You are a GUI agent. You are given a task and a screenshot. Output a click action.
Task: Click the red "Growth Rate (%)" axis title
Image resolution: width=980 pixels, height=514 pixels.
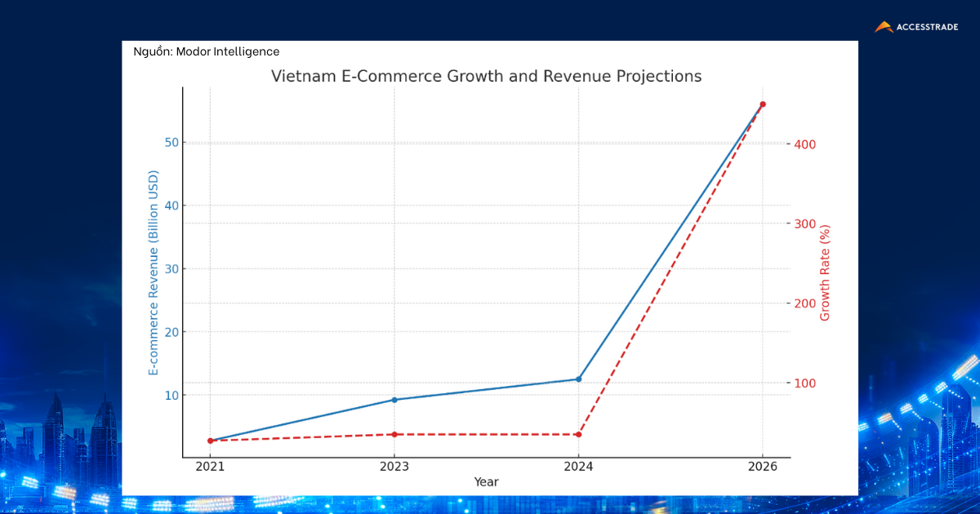[x=825, y=273]
